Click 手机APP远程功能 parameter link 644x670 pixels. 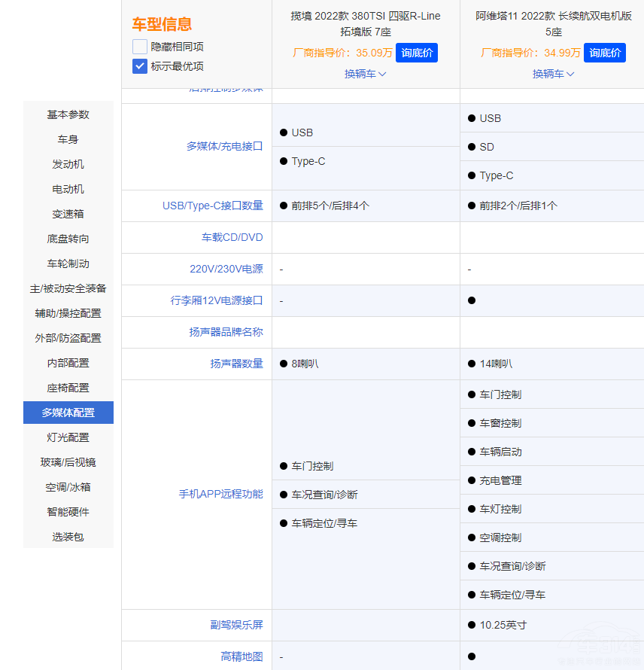(x=220, y=495)
